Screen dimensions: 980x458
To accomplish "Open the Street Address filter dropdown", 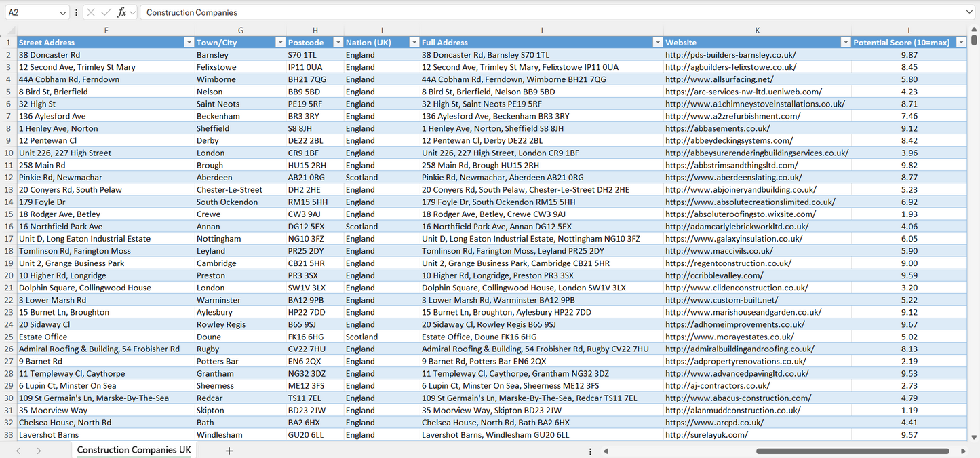I will pyautogui.click(x=188, y=42).
